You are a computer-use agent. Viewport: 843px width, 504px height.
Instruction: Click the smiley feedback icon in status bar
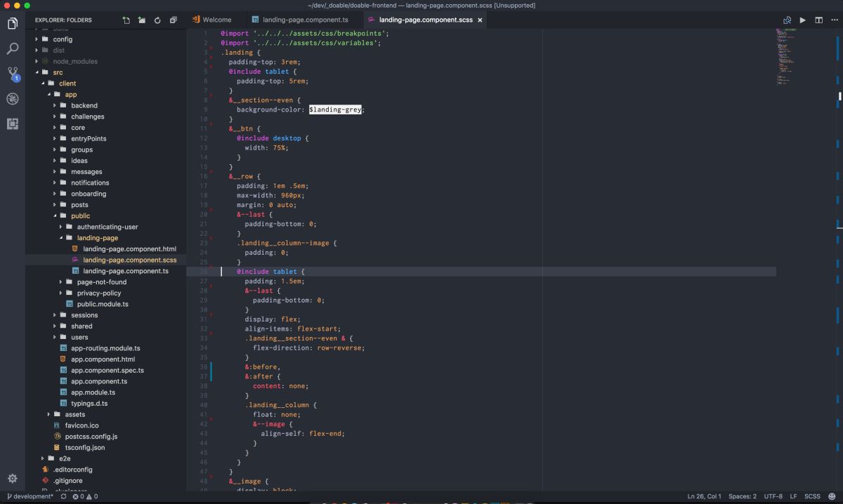832,496
